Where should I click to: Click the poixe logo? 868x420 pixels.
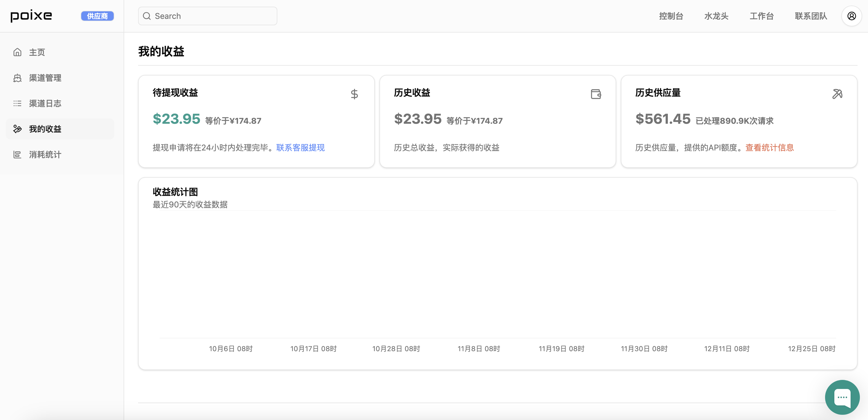click(x=31, y=15)
